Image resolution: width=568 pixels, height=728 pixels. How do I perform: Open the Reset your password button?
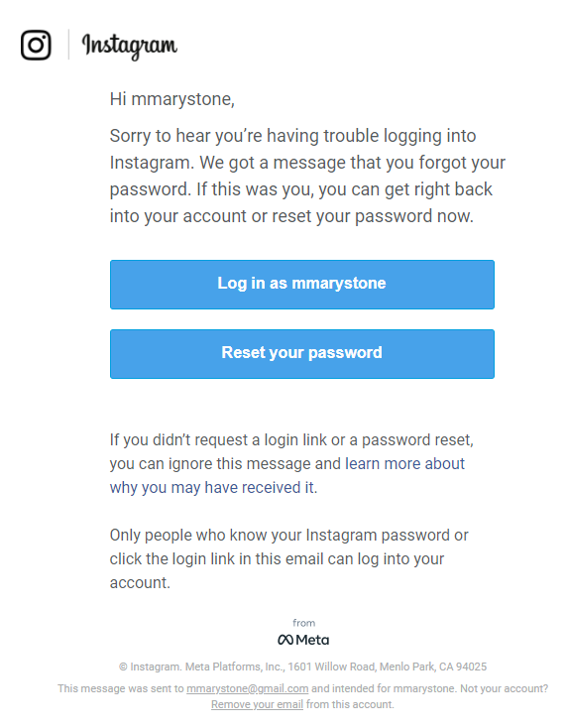pyautogui.click(x=302, y=354)
